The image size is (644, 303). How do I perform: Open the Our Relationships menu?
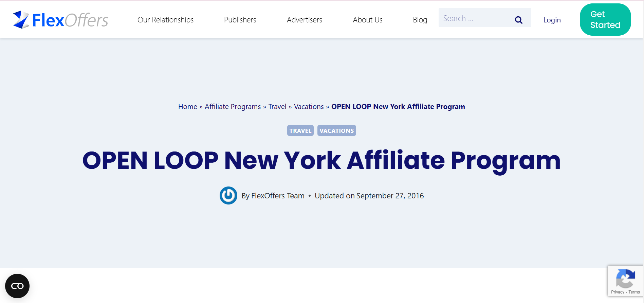pyautogui.click(x=165, y=20)
